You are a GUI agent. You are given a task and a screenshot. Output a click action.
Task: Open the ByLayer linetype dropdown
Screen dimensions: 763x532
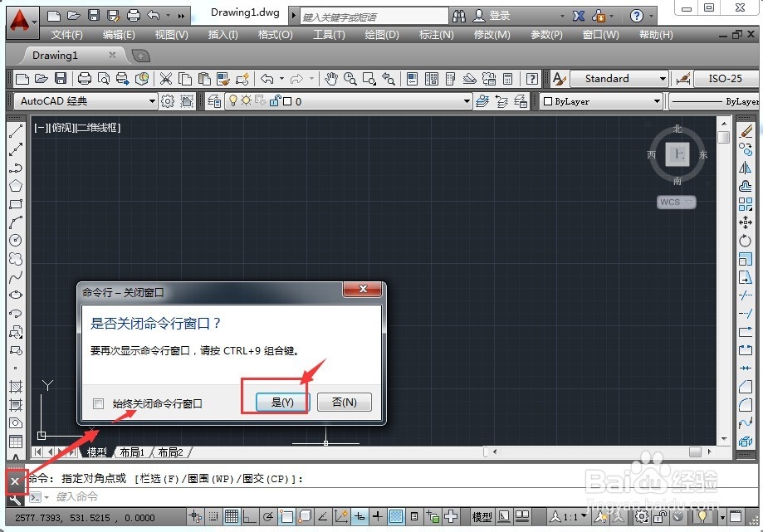(714, 101)
